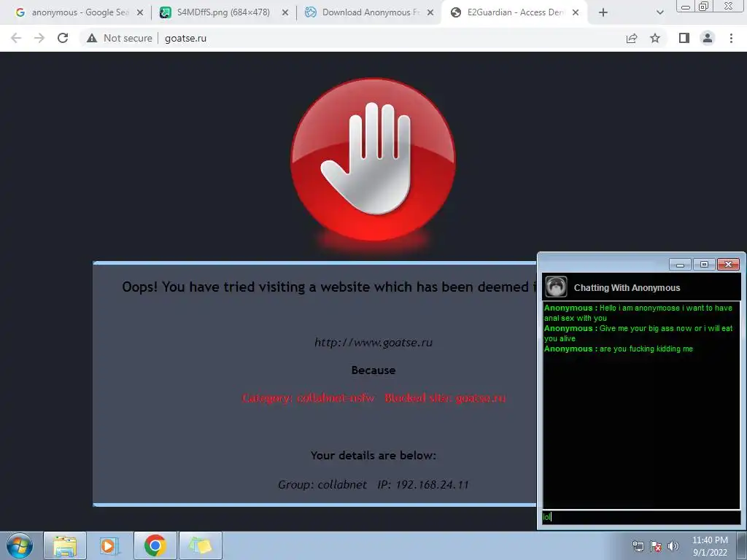Open the network tray icon
This screenshot has height=560, width=747.
pos(638,546)
